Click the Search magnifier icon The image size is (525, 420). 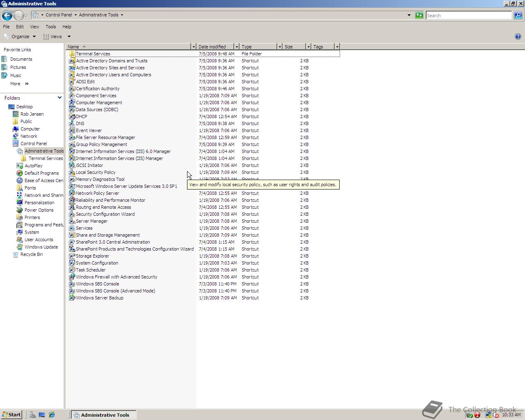[518, 15]
